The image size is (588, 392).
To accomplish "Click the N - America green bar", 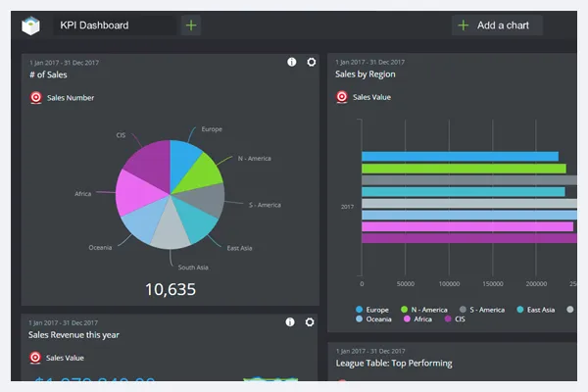I will tap(464, 169).
